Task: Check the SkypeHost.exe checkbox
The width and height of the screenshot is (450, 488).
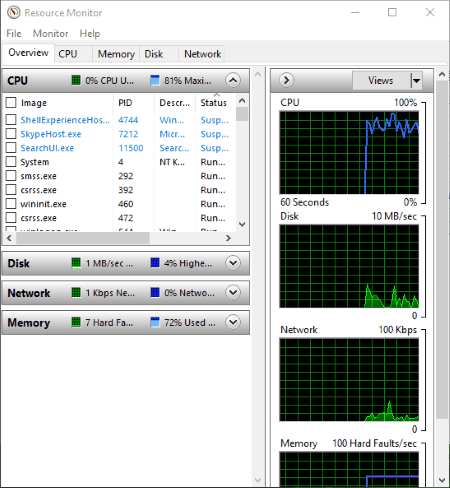Action: pos(11,134)
